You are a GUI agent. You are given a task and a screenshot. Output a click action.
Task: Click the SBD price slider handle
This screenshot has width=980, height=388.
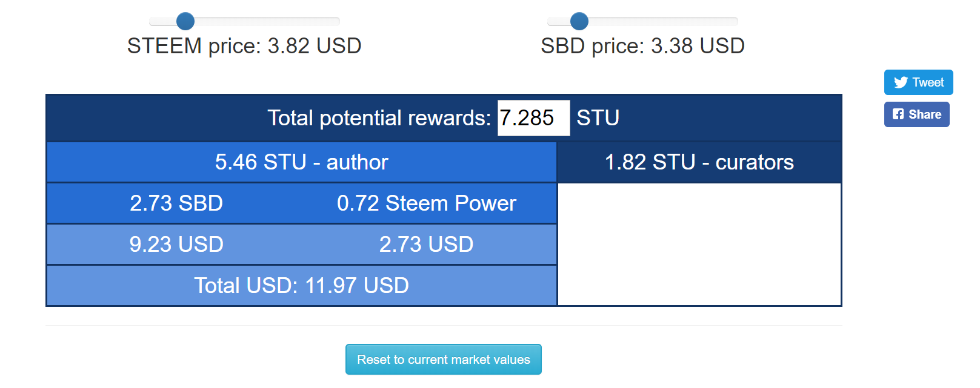pos(579,21)
